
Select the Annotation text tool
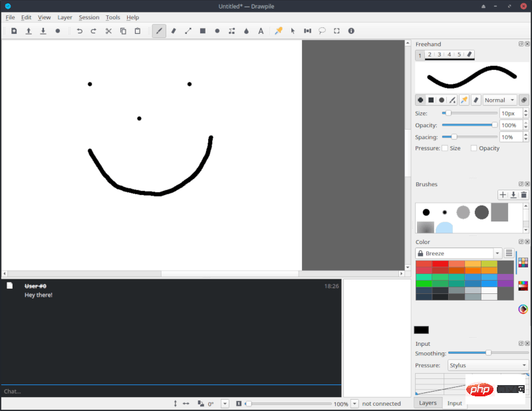pos(261,31)
